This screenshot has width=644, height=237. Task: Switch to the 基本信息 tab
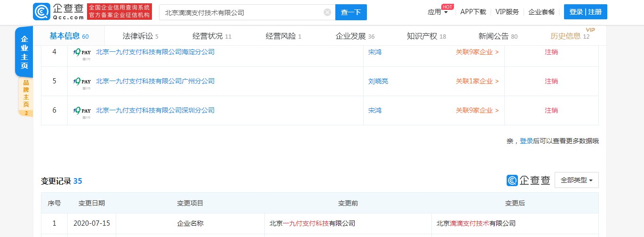(69, 36)
